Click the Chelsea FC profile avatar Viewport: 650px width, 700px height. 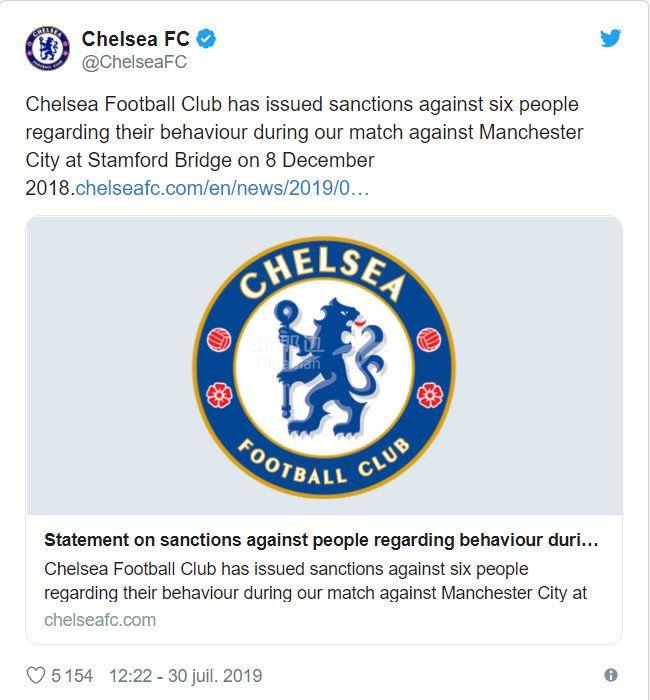47,49
